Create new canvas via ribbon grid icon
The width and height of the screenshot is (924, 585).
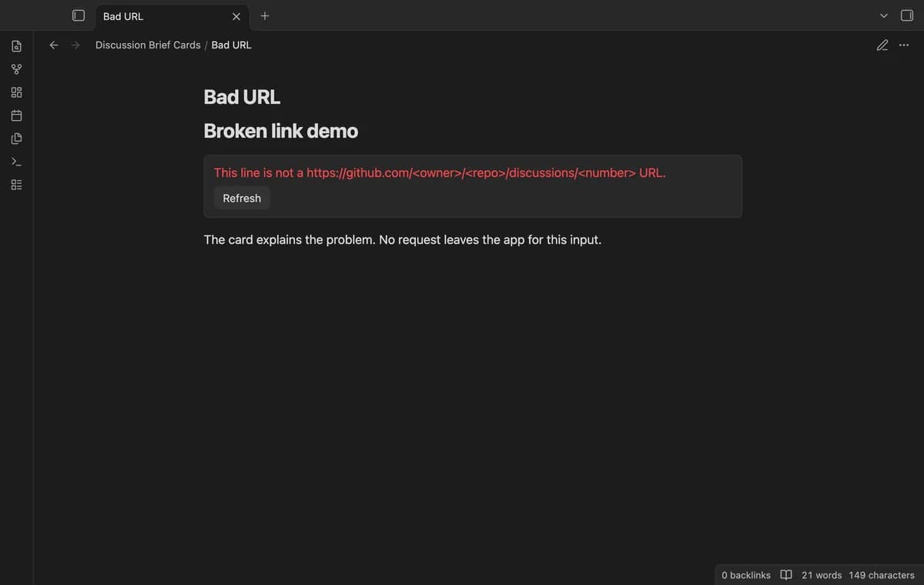tap(16, 92)
